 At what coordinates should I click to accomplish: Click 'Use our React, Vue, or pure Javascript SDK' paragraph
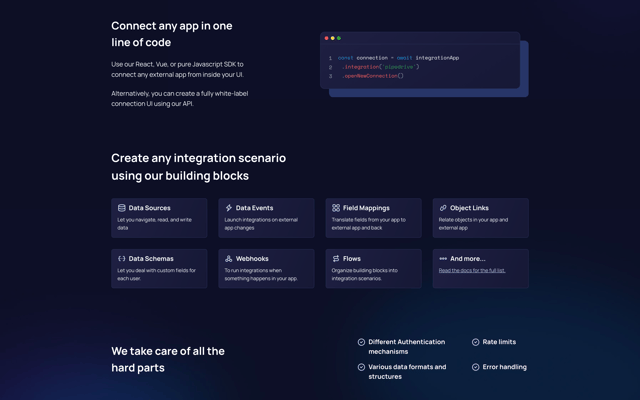[178, 69]
